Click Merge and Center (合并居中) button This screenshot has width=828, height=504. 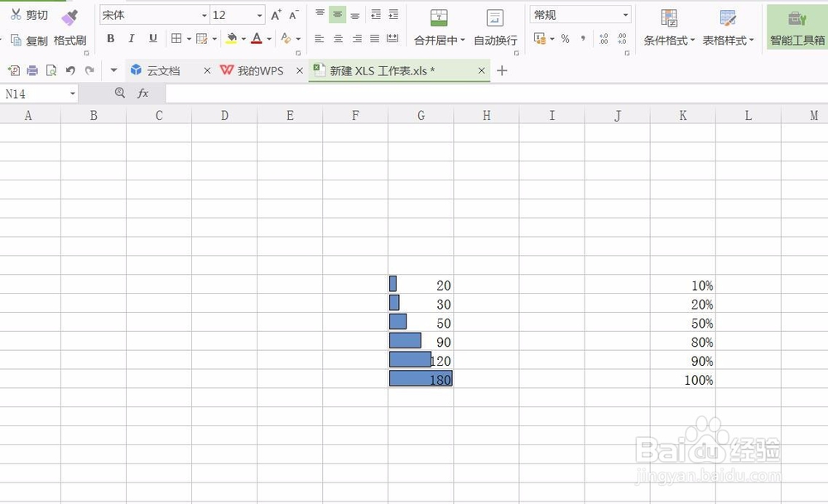[x=439, y=27]
